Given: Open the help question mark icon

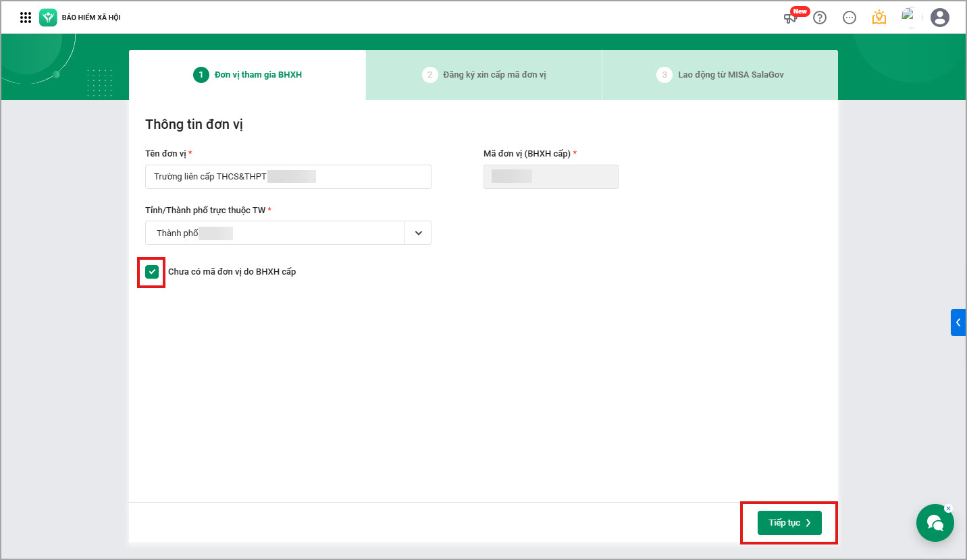Looking at the screenshot, I should [820, 18].
